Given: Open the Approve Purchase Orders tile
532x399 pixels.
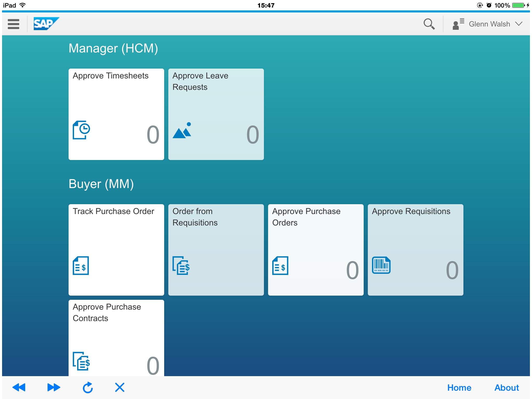Looking at the screenshot, I should [x=316, y=250].
